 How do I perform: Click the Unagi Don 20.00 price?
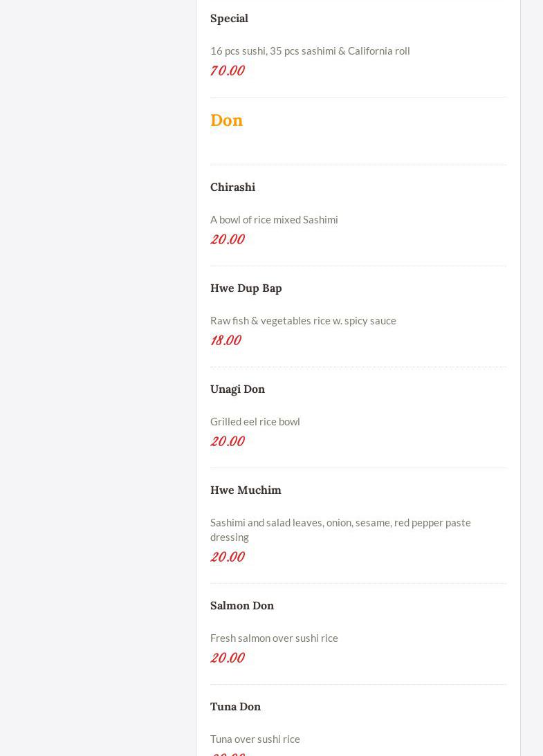(227, 441)
